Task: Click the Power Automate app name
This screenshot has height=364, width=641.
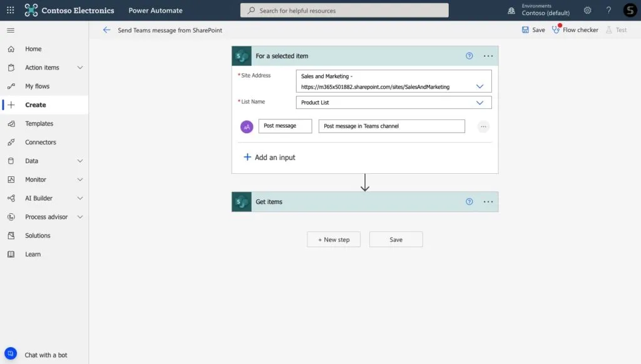Action: (x=155, y=10)
